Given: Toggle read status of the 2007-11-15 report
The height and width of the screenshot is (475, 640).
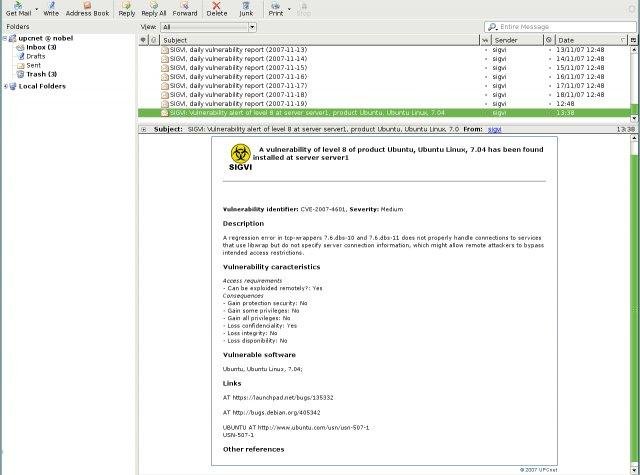Looking at the screenshot, I should click(486, 68).
